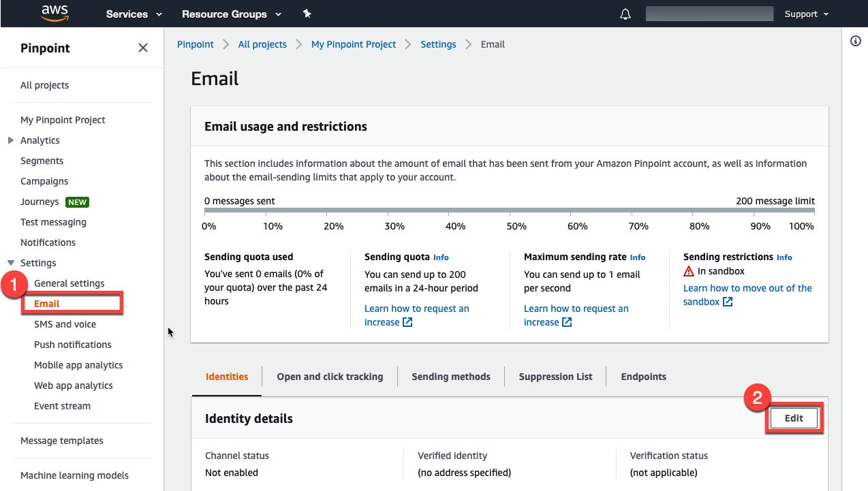Click Info link beside Maximum sending rate

[638, 257]
